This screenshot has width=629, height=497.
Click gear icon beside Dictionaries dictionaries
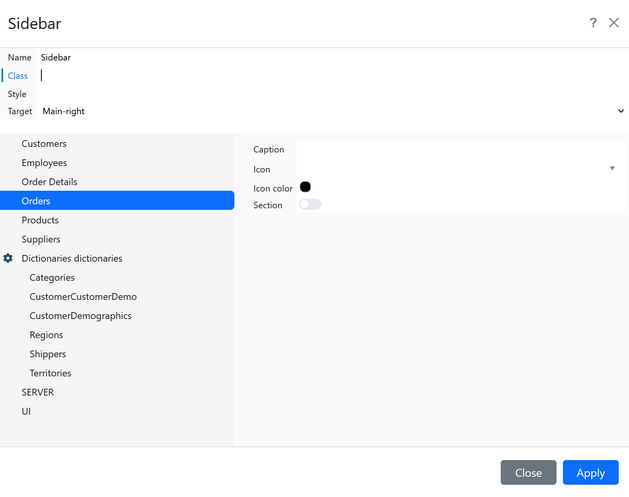coord(8,258)
